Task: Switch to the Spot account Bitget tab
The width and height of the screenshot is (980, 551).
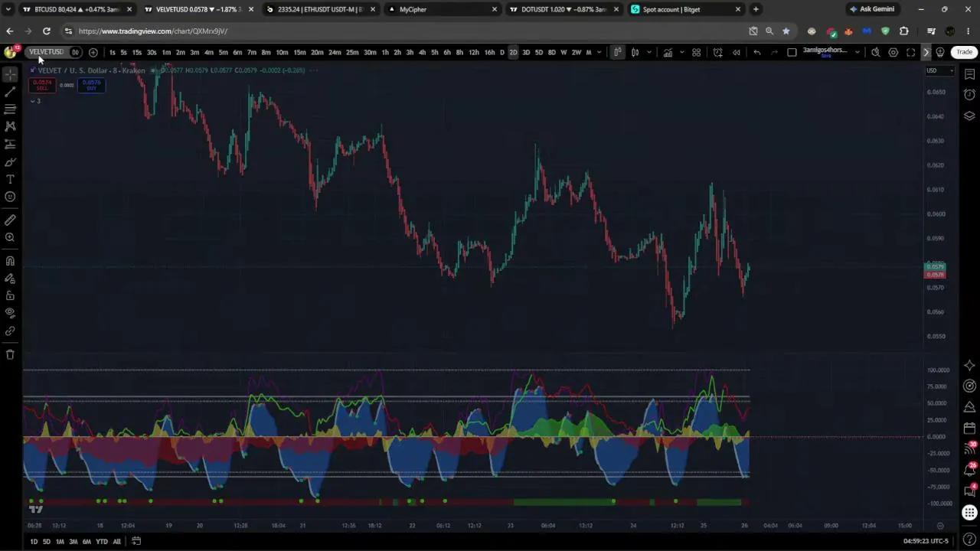Action: tap(686, 9)
